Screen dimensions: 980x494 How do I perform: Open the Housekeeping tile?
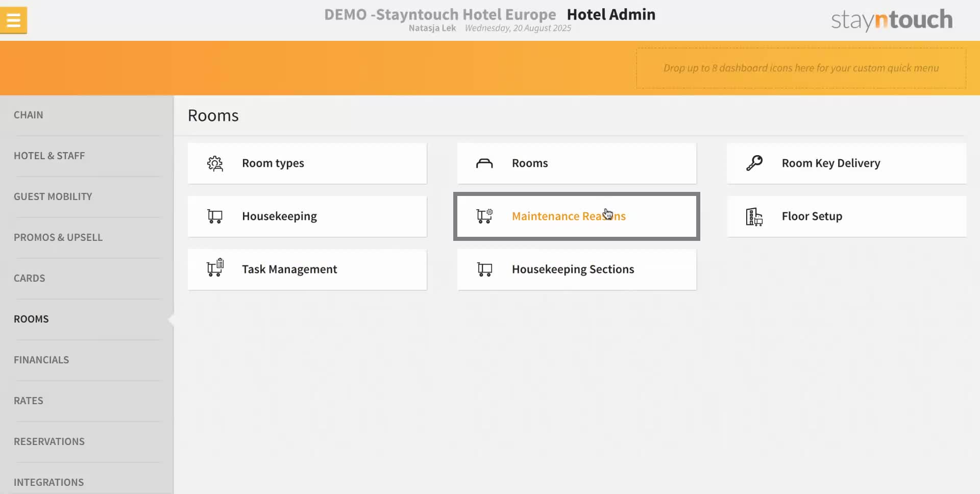pos(307,216)
